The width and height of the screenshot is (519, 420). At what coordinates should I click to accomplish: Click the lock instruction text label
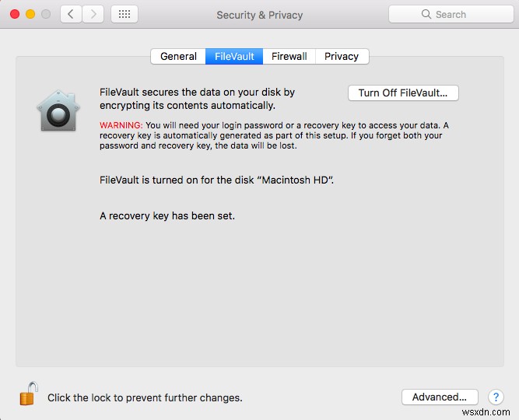click(x=145, y=397)
